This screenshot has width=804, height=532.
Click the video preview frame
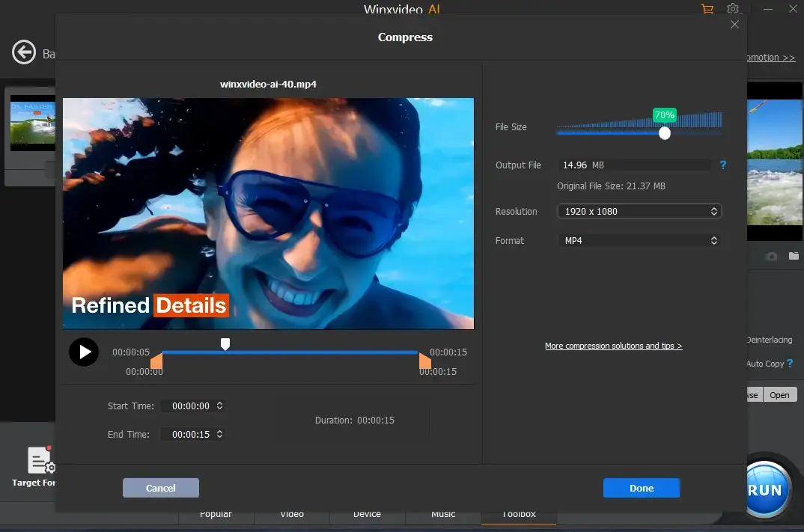click(x=268, y=213)
